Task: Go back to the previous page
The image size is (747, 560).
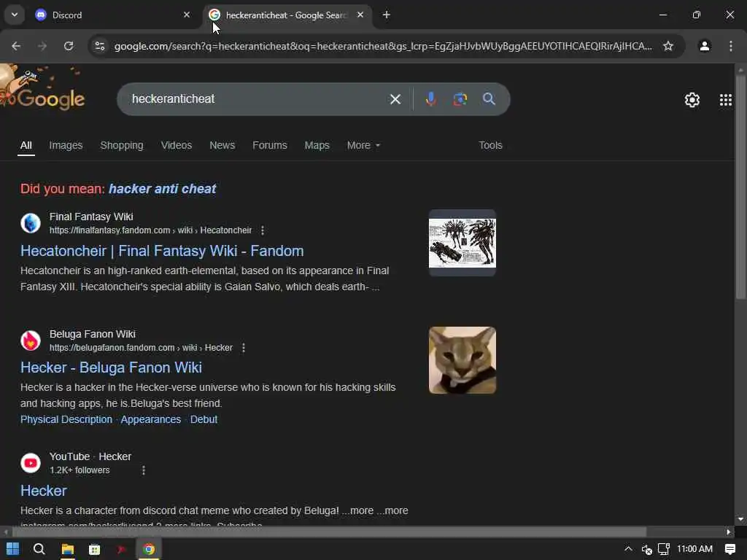Action: [16, 46]
